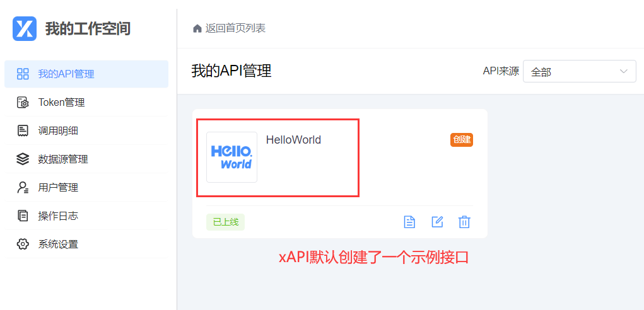Delete HelloWorld with the trash icon
The image size is (644, 310).
(x=464, y=222)
